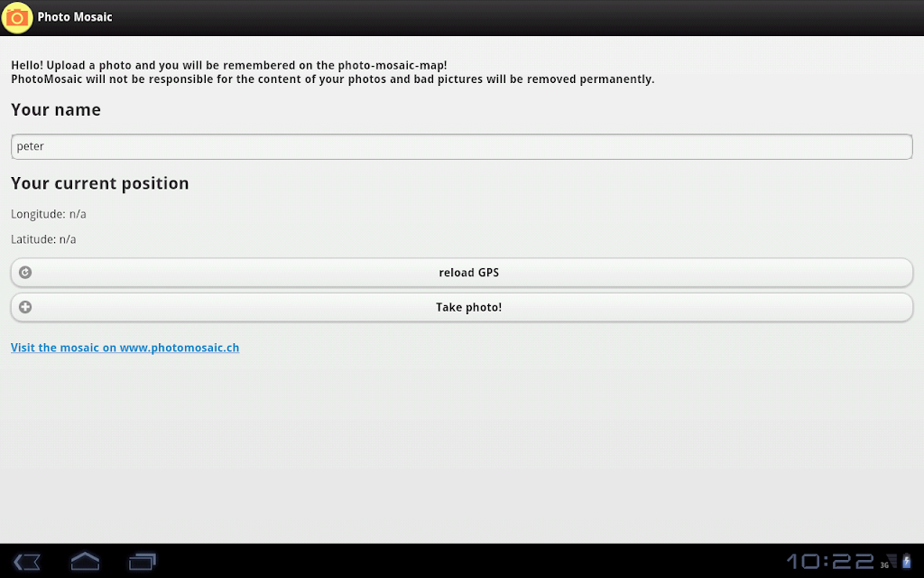Screen dimensions: 924x578
Task: Tap the battery charging status icon
Action: click(907, 562)
